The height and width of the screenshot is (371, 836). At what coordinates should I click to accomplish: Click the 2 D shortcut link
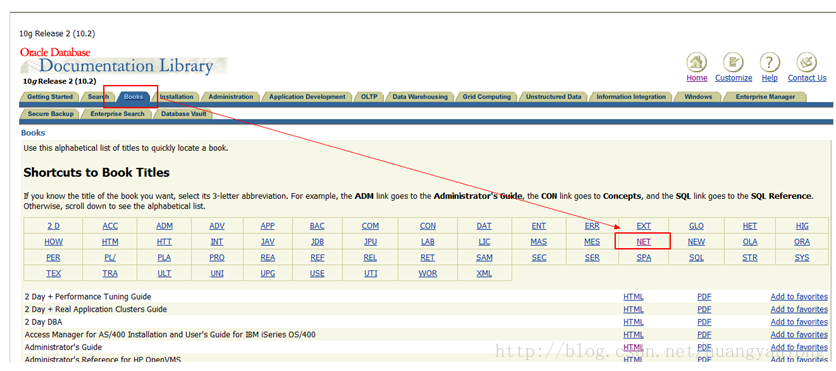tap(53, 226)
